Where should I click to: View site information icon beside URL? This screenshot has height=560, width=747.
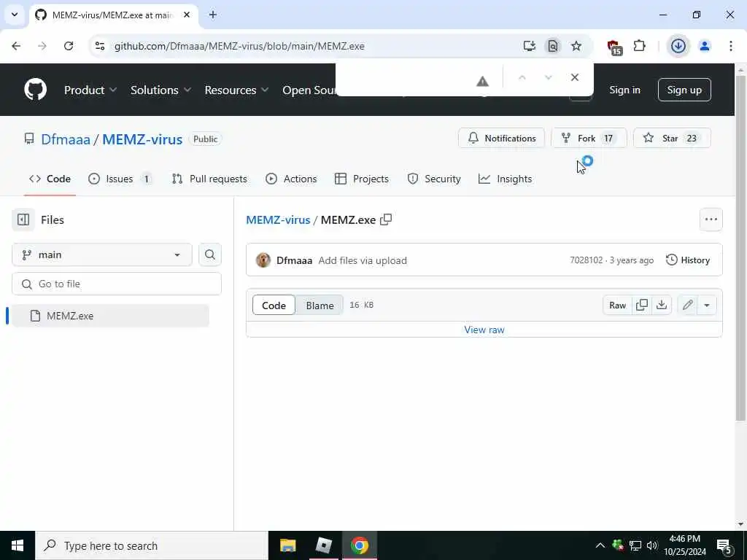coord(100,46)
